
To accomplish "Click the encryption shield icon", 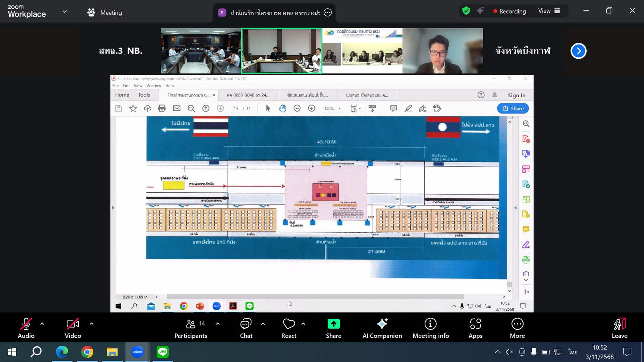I will [466, 11].
